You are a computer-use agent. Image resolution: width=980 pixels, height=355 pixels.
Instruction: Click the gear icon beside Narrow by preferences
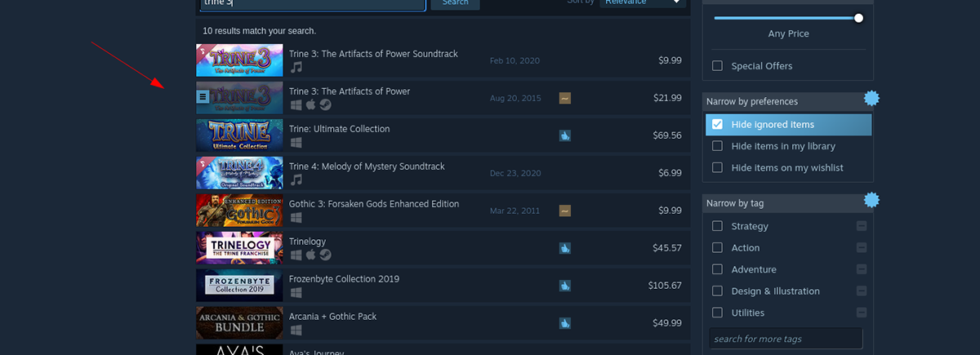click(x=871, y=99)
